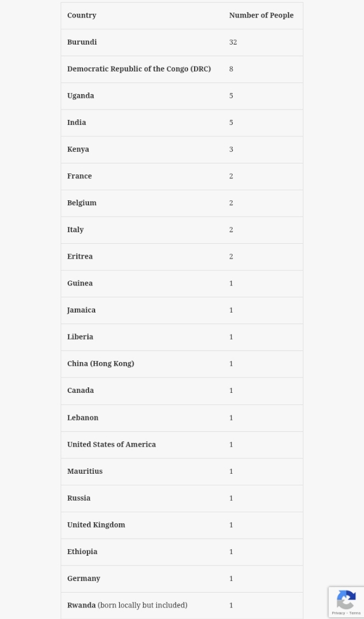Select the Burundi table cell
364x619 pixels.
(82, 42)
